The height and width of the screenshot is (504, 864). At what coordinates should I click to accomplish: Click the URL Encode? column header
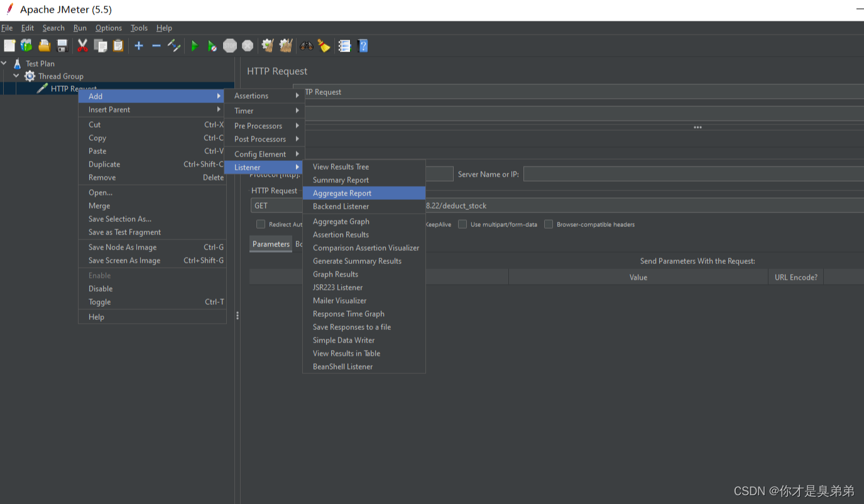[x=796, y=277]
